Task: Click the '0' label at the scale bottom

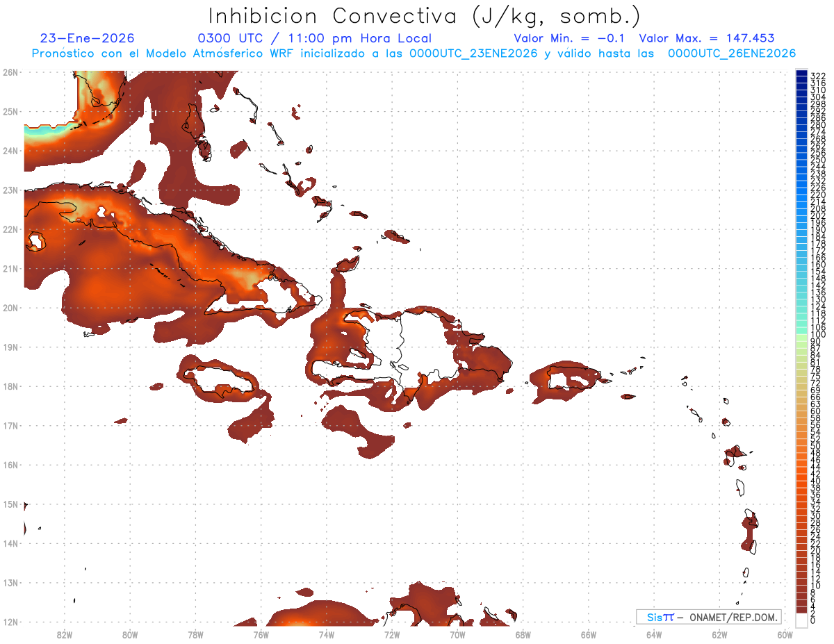Action: pyautogui.click(x=813, y=620)
